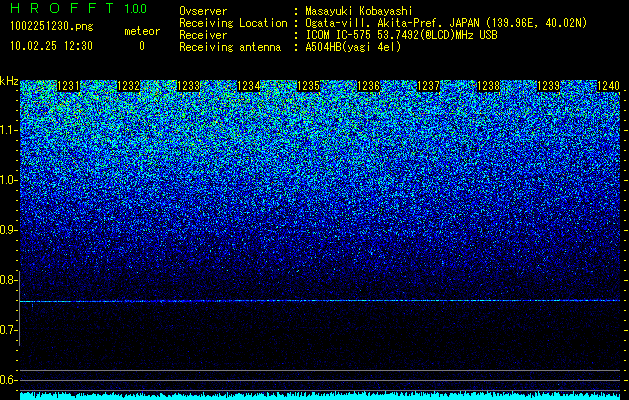Click the 1.1 kHz axis label
629x400 pixels.
[x=9, y=130]
